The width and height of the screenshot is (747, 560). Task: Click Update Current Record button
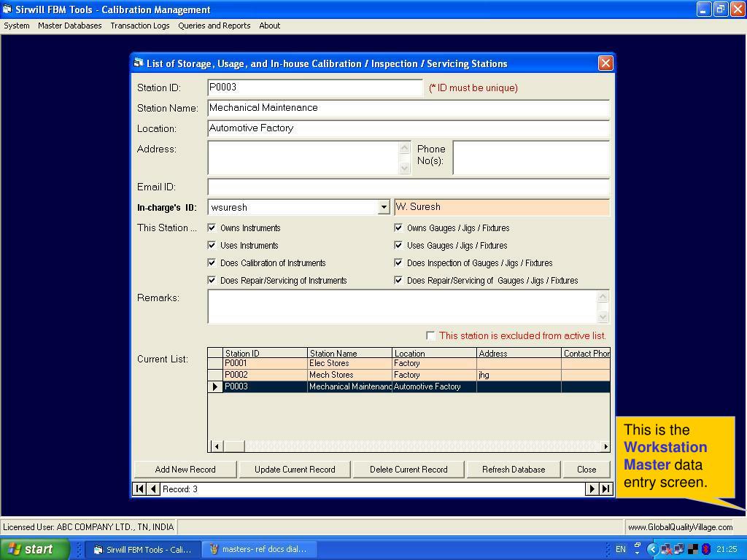pyautogui.click(x=295, y=470)
